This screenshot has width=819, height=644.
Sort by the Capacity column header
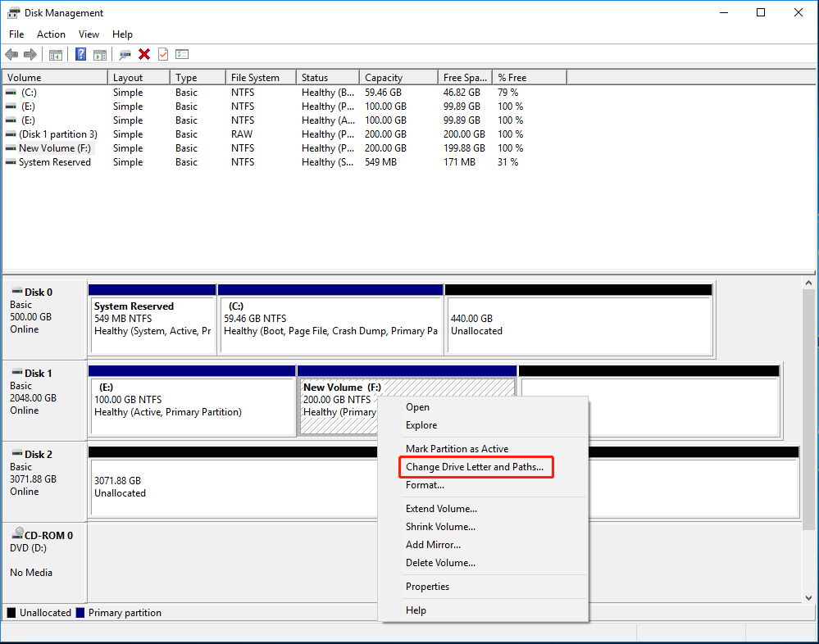click(x=399, y=78)
